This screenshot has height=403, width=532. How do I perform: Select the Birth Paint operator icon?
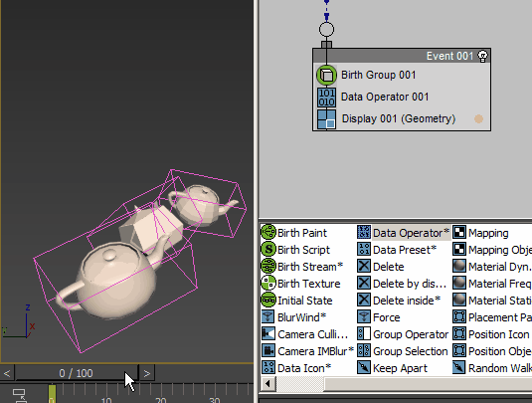[268, 232]
